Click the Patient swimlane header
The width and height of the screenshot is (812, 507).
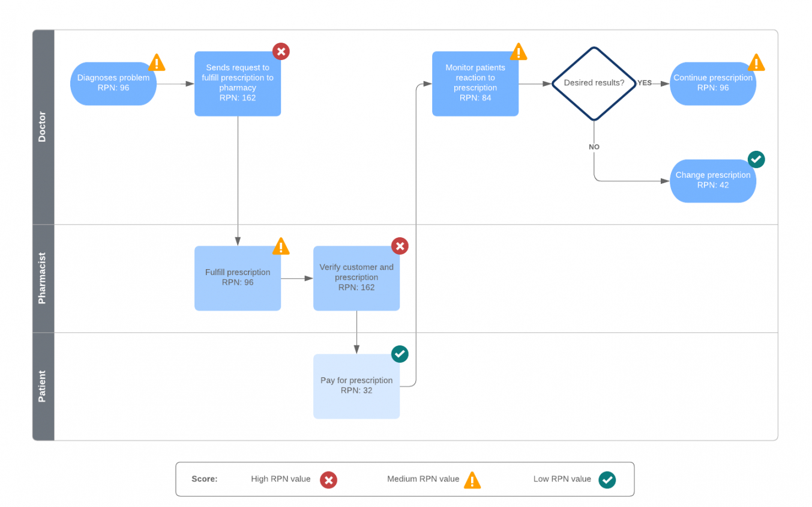click(x=43, y=386)
